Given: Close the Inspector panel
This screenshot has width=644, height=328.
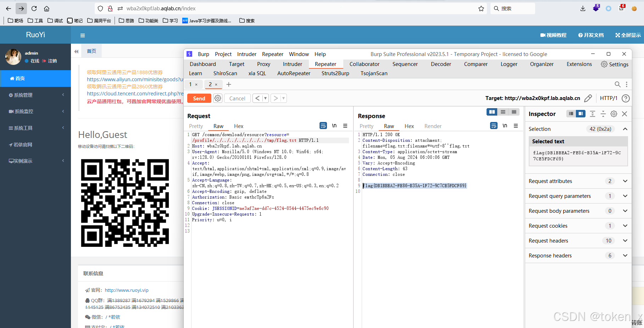Looking at the screenshot, I should click(624, 113).
